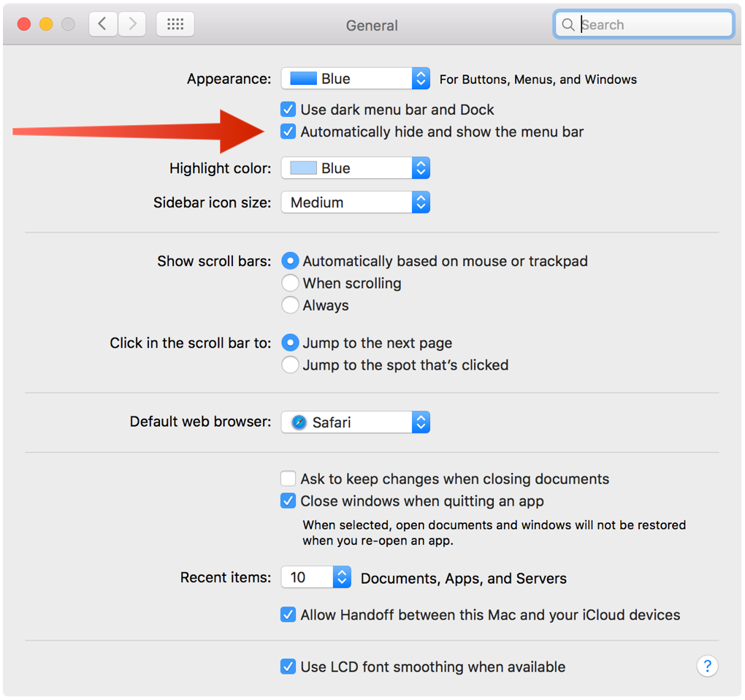The image size is (745, 700).
Task: Uncheck Automatically hide and show the menu bar
Action: (288, 132)
